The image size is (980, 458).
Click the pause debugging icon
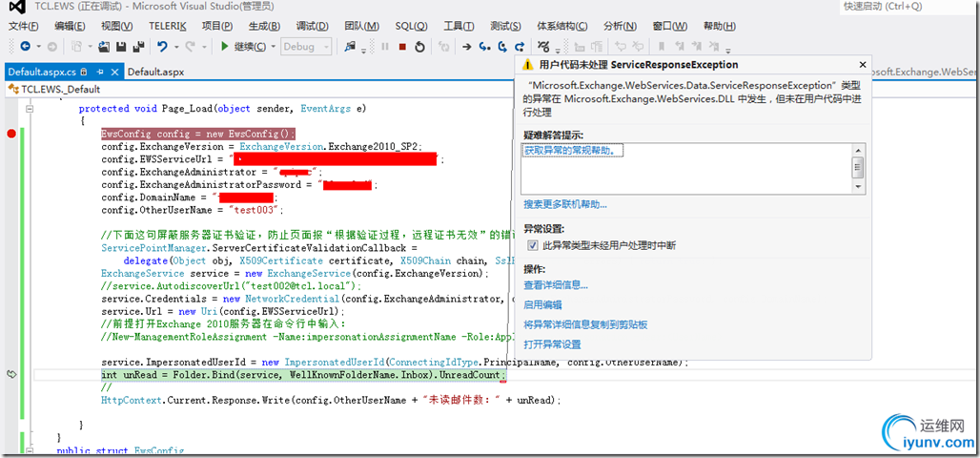pyautogui.click(x=385, y=47)
